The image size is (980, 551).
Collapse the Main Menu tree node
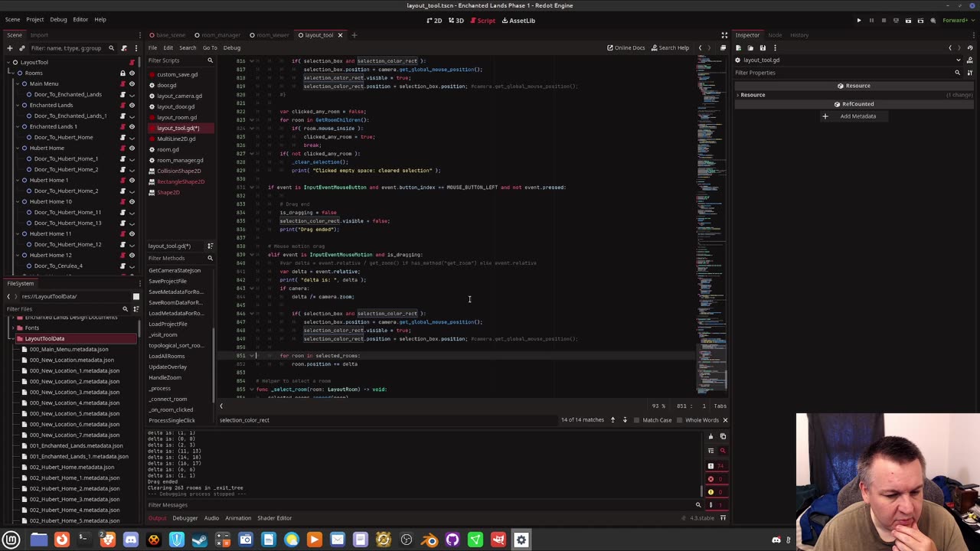tap(16, 83)
